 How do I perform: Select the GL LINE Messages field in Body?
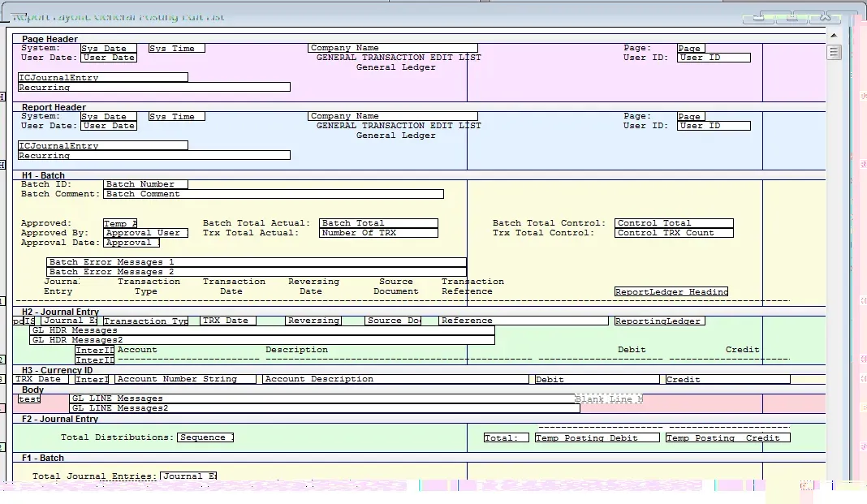(321, 398)
